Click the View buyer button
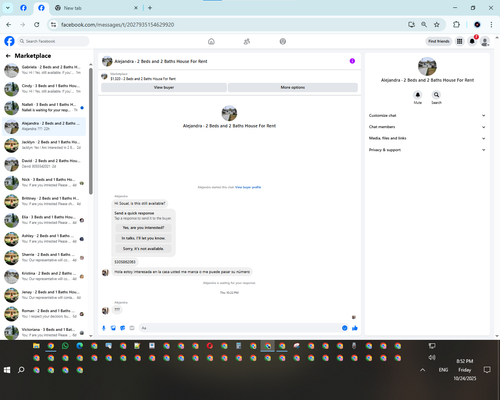500x400 pixels. 164,87
